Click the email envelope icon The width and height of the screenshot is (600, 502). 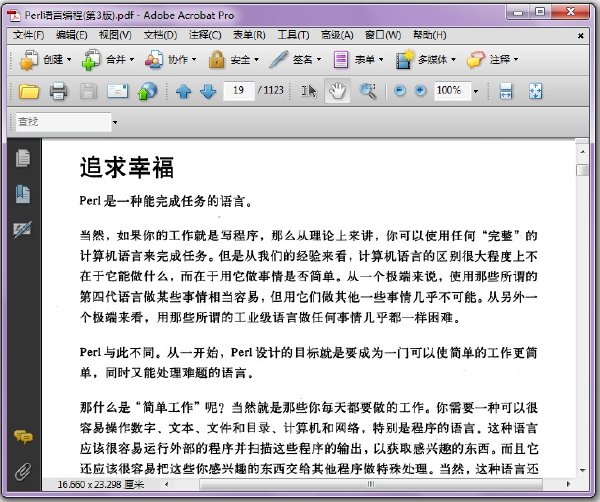[x=117, y=91]
